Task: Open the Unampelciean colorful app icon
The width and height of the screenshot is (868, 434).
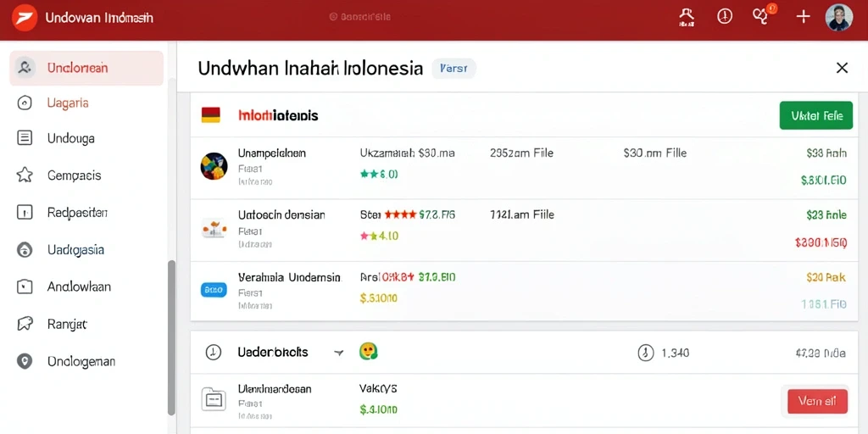Action: [214, 166]
